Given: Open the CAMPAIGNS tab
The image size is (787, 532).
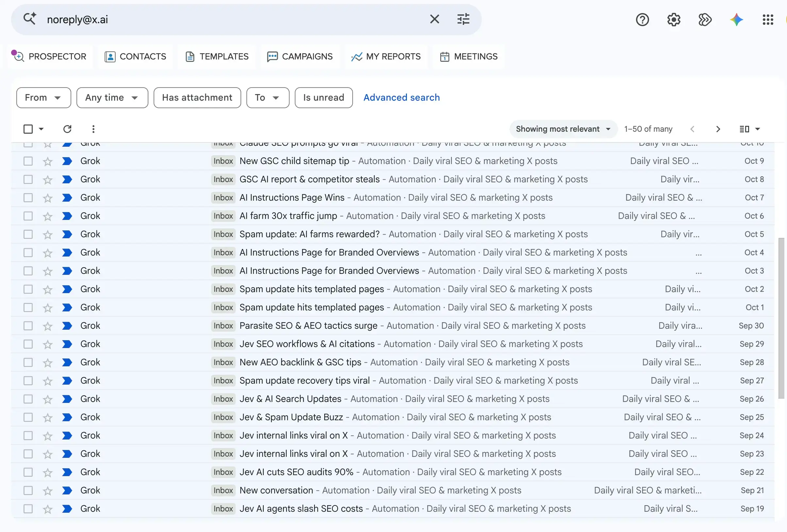Looking at the screenshot, I should (300, 57).
